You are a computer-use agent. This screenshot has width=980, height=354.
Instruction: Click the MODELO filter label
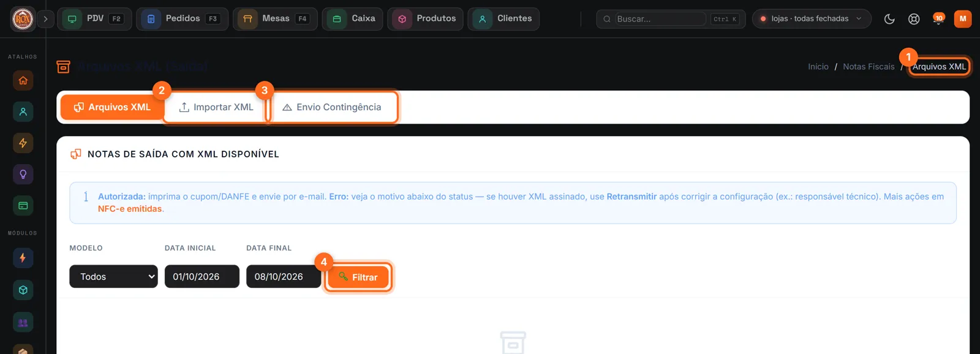pos(86,248)
